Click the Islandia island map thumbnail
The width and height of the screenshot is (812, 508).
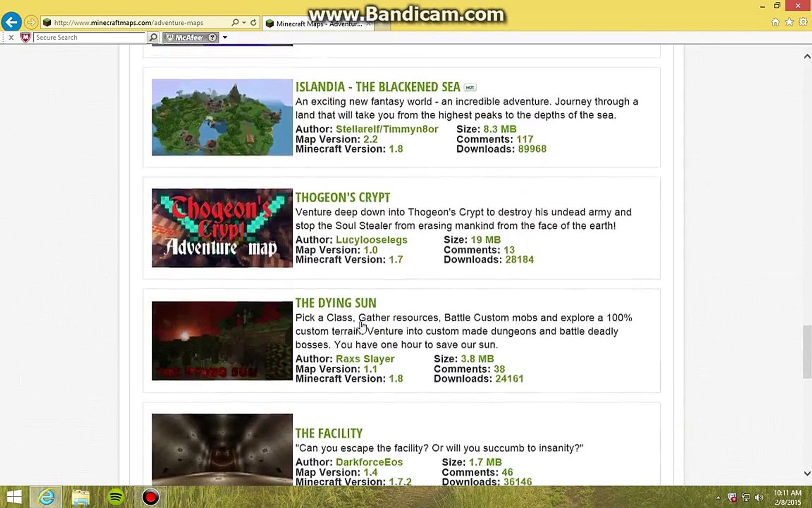pos(222,117)
